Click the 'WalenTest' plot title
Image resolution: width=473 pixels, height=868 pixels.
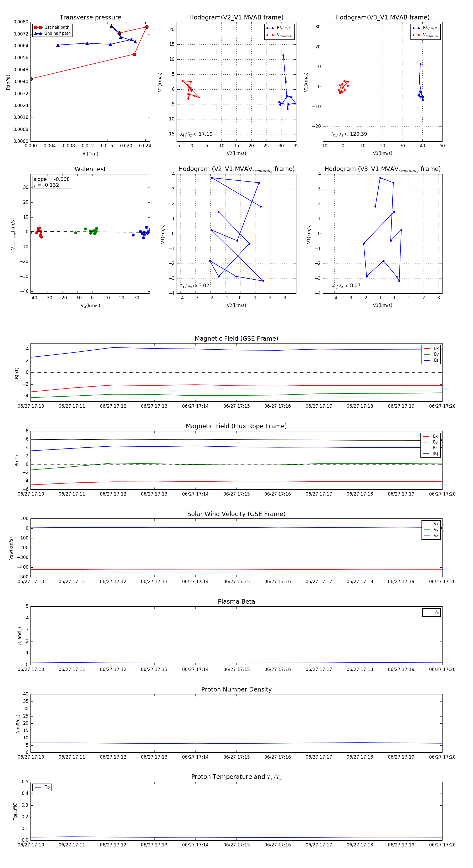coord(90,169)
